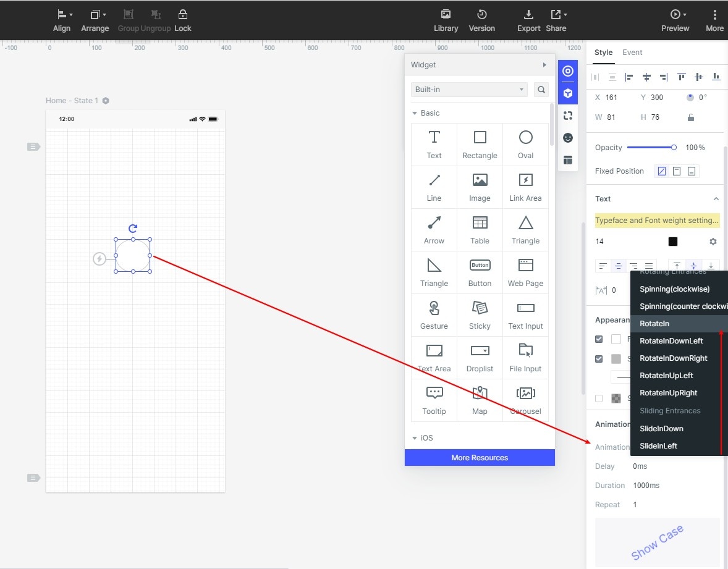Open the Export tool in toolbar
Screen dimensions: 728x569
click(528, 21)
